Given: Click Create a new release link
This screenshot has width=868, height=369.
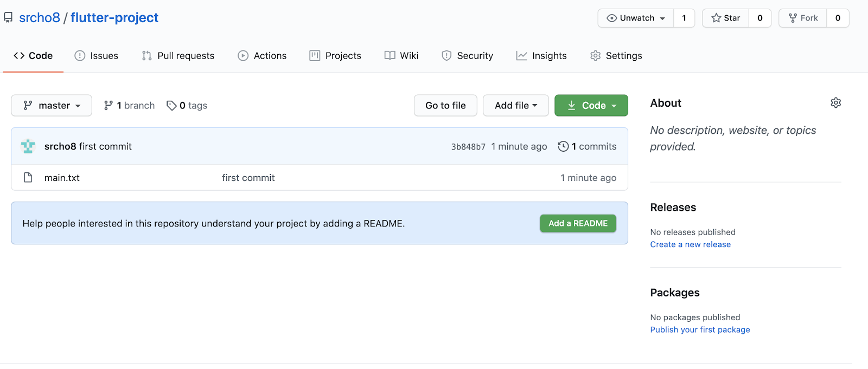Looking at the screenshot, I should 691,244.
